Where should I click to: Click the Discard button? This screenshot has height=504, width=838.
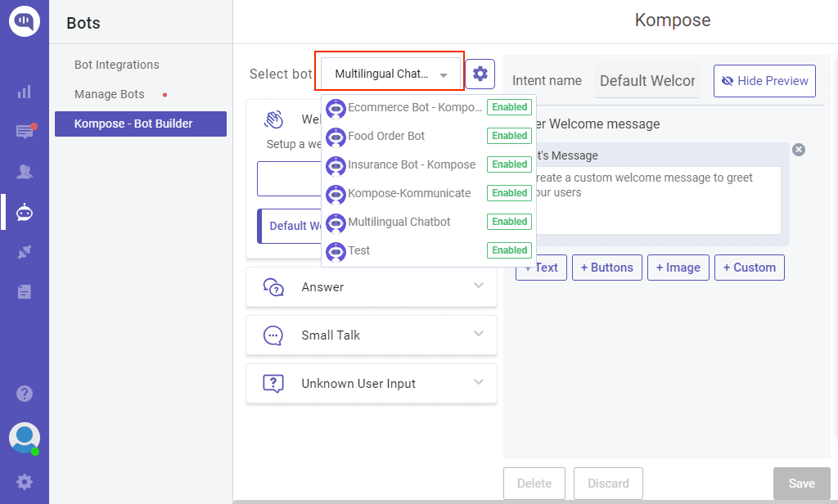tap(608, 484)
